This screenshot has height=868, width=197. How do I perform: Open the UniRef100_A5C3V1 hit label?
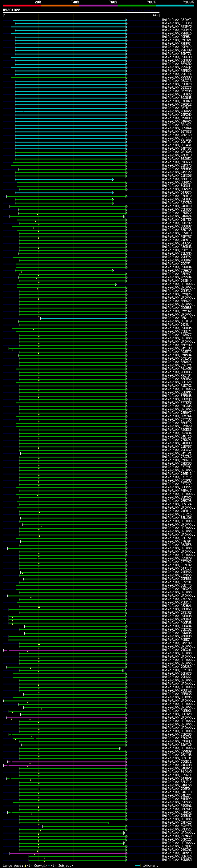(x=177, y=40)
